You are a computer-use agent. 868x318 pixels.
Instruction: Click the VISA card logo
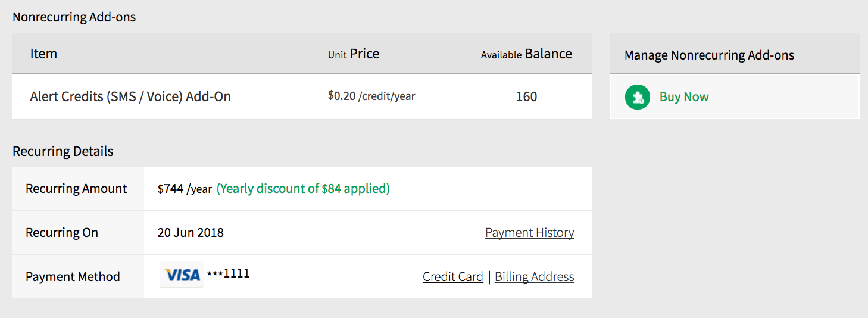click(x=182, y=275)
